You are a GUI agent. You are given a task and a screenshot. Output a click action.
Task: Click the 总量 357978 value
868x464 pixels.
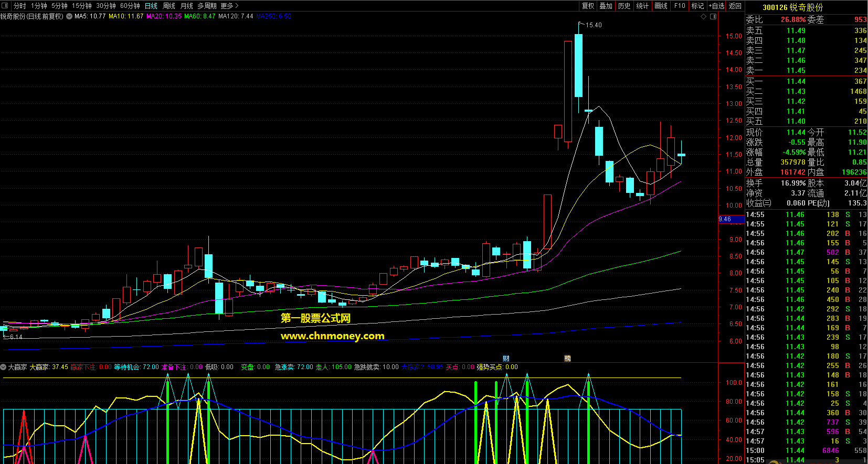793,163
